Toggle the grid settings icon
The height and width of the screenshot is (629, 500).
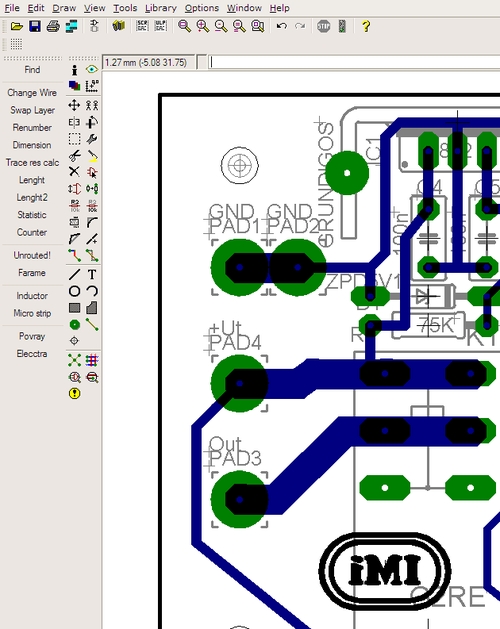16,44
